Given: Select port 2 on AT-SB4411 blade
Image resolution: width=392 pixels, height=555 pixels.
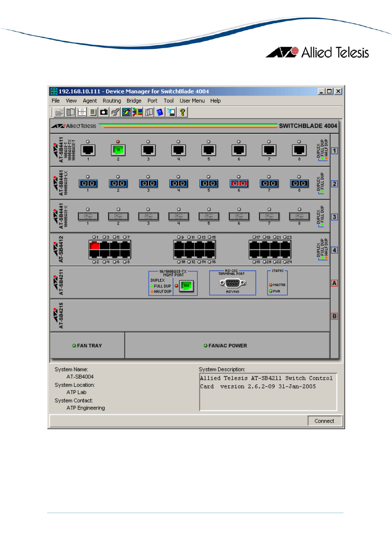Looking at the screenshot, I should [118, 150].
